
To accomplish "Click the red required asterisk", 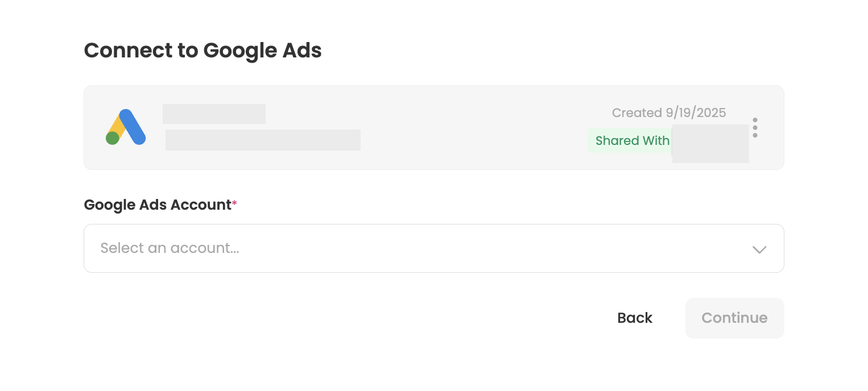I will 234,203.
